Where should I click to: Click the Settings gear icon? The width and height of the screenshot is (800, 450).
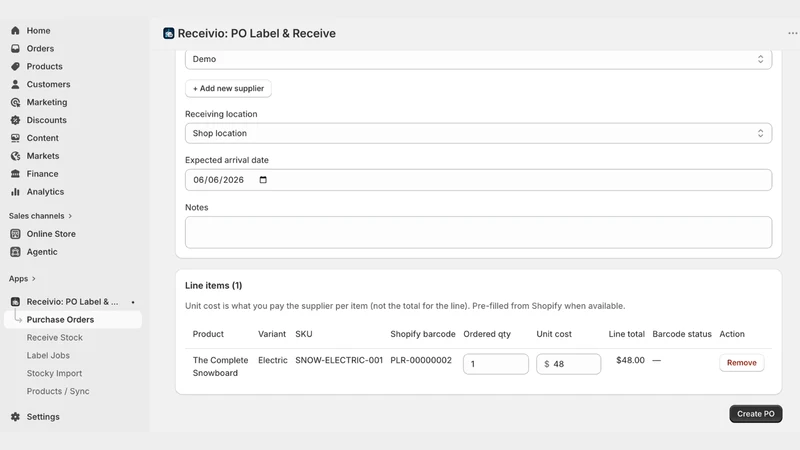click(x=15, y=417)
